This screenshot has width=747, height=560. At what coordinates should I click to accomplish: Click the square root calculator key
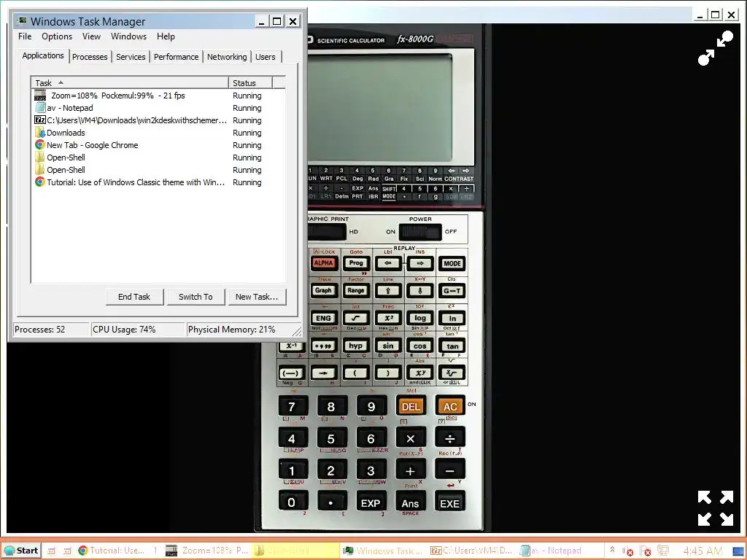tap(355, 318)
